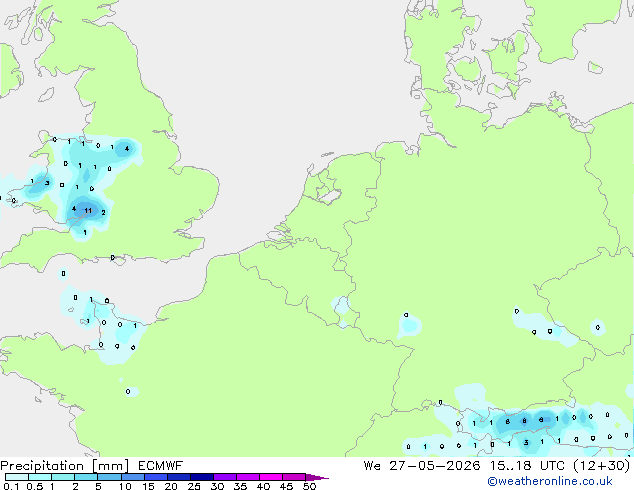Click the '15..18 UTC' time range
The height and width of the screenshot is (490, 634).
(x=527, y=466)
